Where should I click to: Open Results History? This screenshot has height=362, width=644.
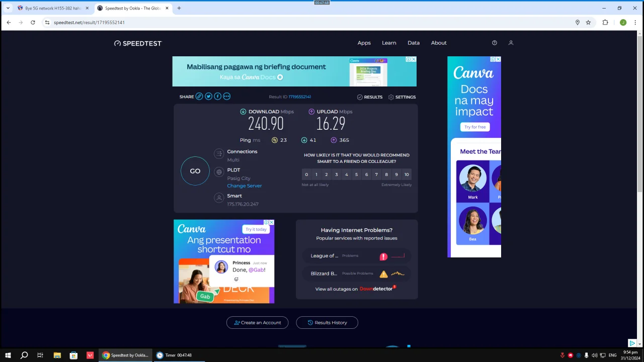click(x=327, y=322)
